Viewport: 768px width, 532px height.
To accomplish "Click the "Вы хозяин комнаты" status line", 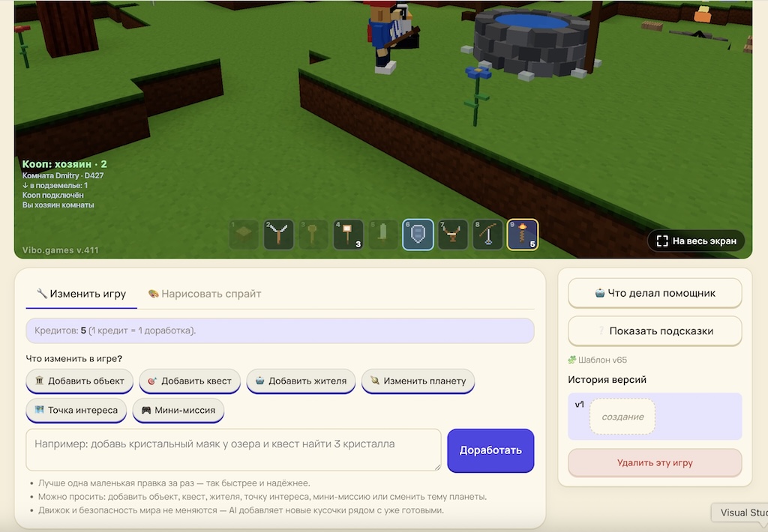I will (x=58, y=205).
